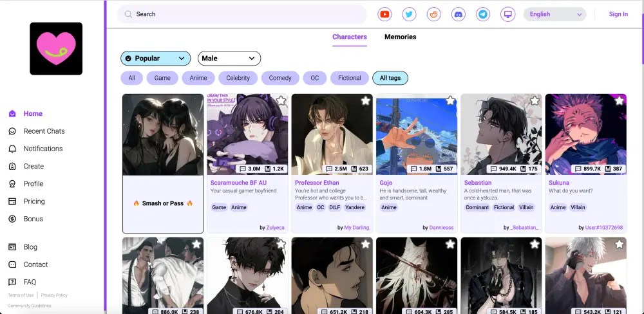Open the Sukuna character thumbnail
Screen dimensions: 644x314
pos(585,134)
